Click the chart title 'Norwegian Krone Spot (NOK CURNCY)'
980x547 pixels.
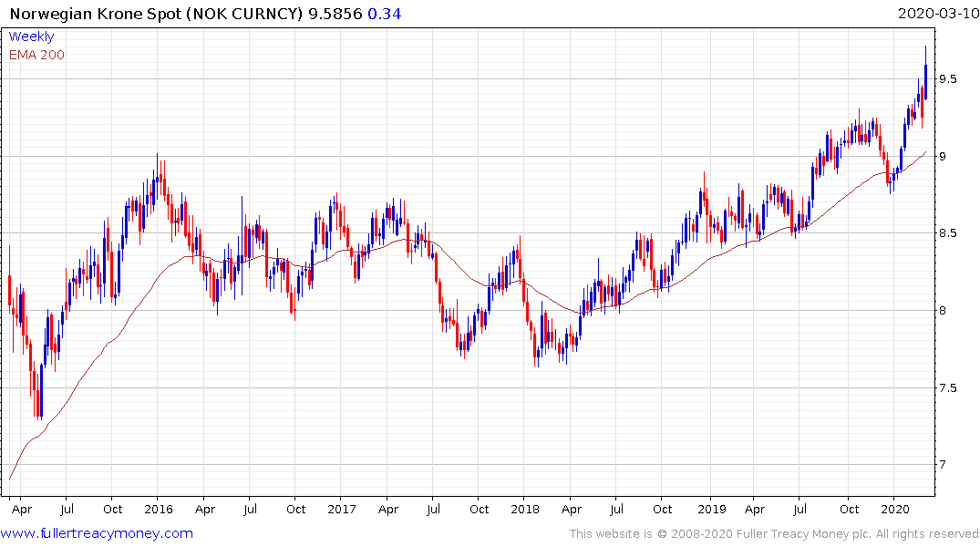(x=156, y=14)
